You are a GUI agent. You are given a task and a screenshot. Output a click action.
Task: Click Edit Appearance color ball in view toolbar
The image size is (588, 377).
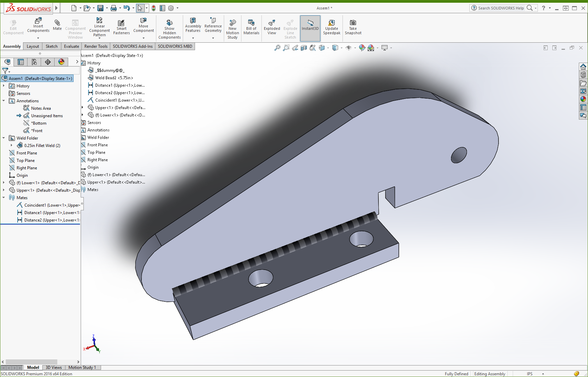point(362,48)
